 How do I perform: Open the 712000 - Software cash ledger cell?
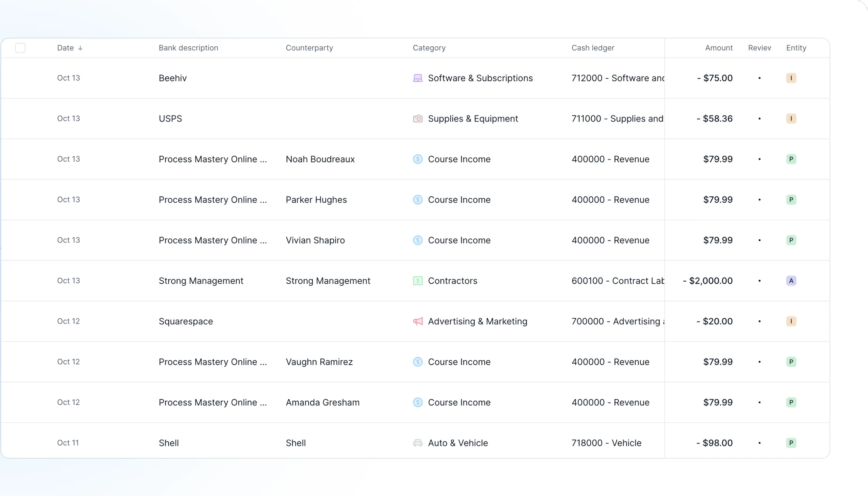tap(618, 78)
